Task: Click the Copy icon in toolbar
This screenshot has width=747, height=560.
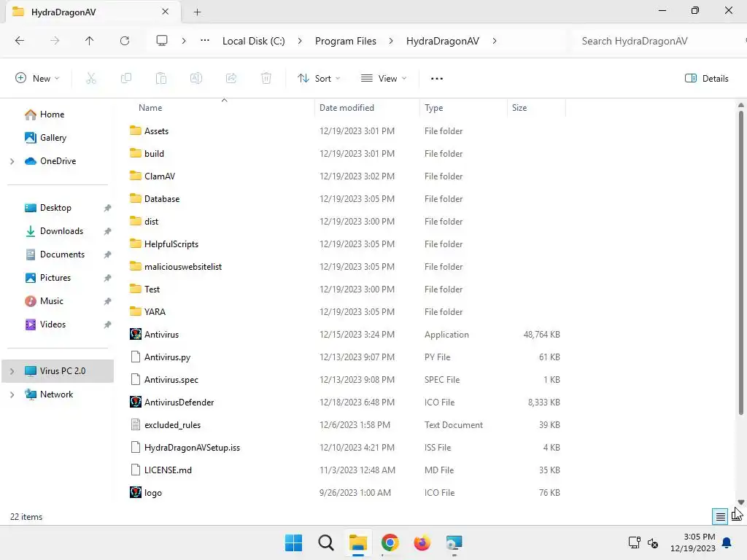Action: [126, 79]
